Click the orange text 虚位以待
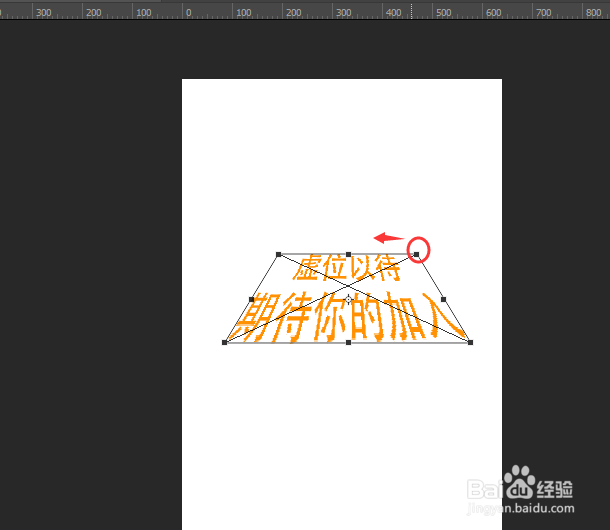 347,268
